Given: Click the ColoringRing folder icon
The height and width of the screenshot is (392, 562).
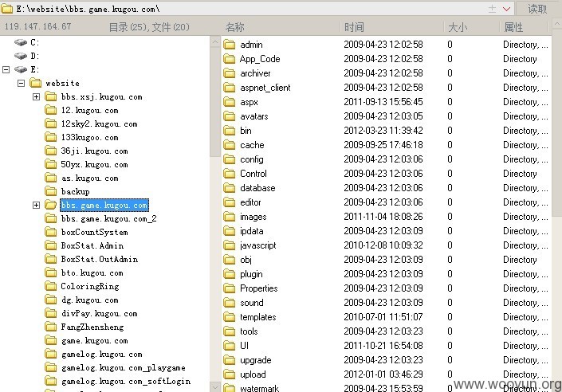Looking at the screenshot, I should tap(50, 286).
